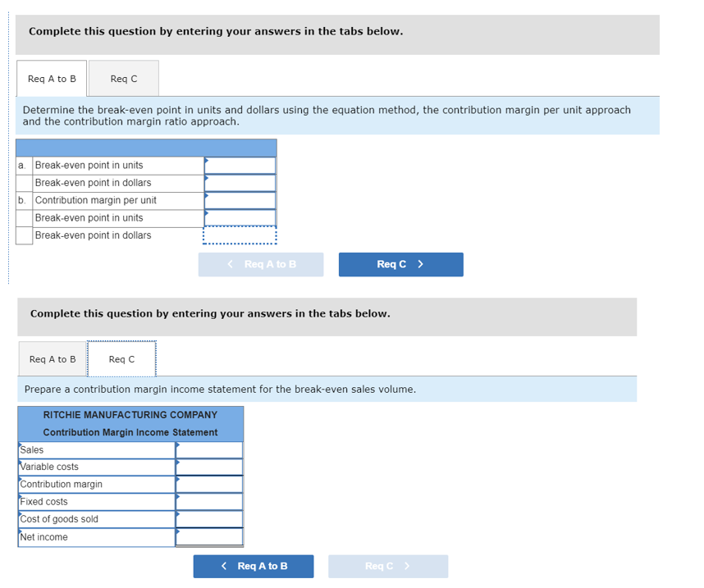Image resolution: width=704 pixels, height=588 pixels.
Task: Open the Req C tab in the lower section
Action: 121,358
